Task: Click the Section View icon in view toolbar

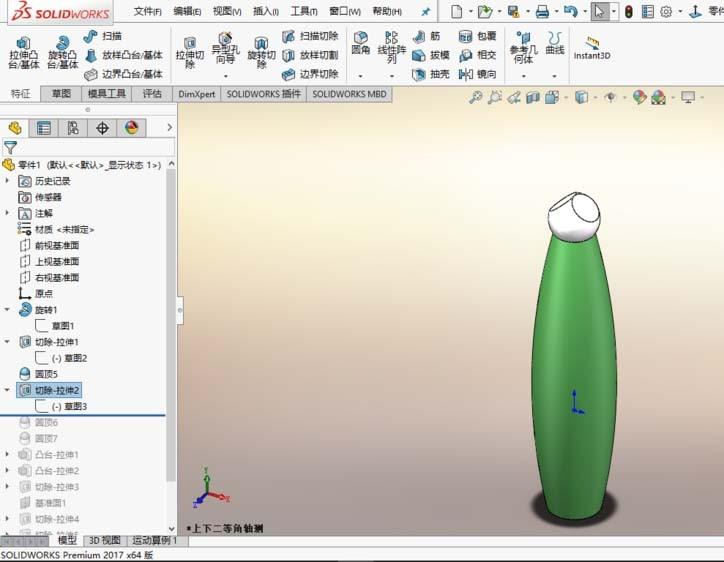Action: coord(533,97)
